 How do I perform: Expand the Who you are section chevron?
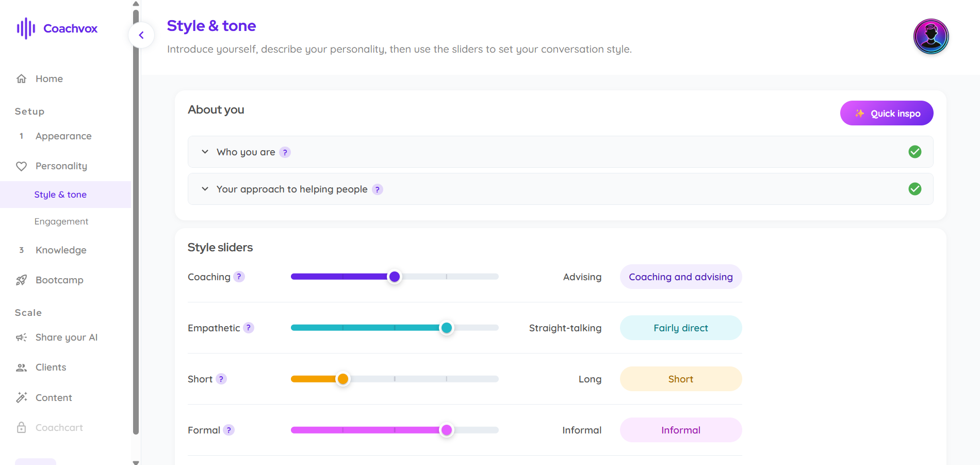(205, 152)
